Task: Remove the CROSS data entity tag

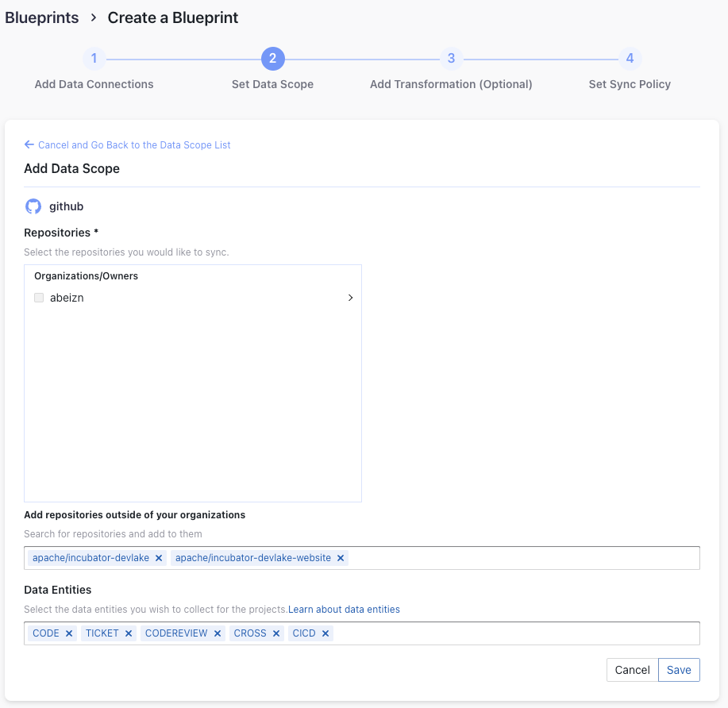Action: [x=276, y=633]
